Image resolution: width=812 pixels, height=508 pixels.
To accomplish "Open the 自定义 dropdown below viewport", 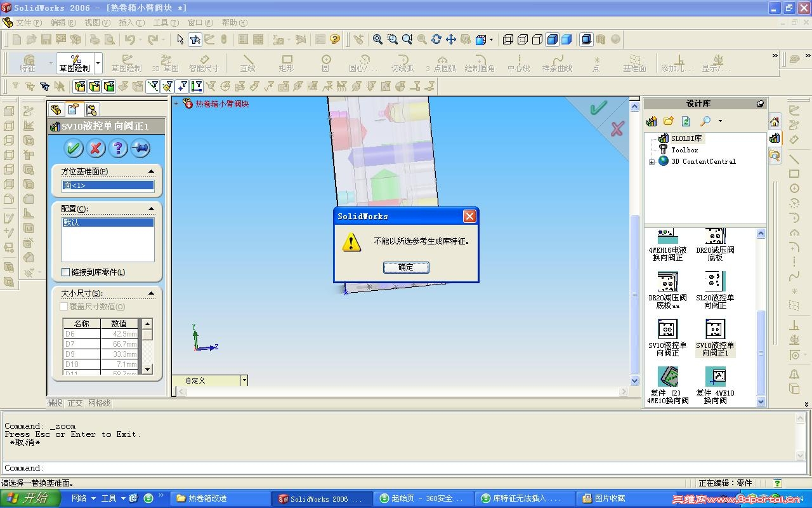I will (244, 380).
